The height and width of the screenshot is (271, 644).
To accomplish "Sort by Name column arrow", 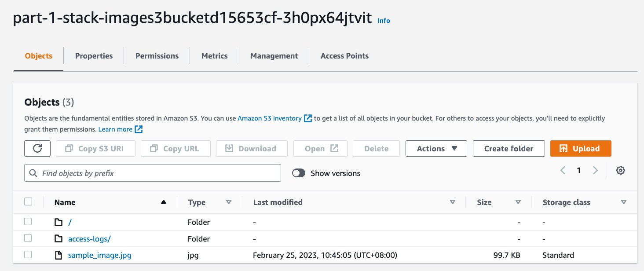I will pos(164,202).
